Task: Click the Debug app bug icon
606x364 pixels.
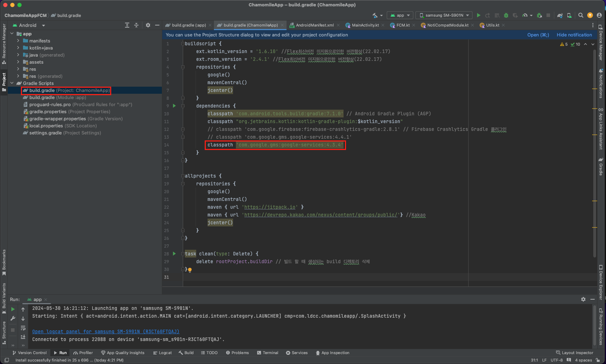Action: pos(506,15)
